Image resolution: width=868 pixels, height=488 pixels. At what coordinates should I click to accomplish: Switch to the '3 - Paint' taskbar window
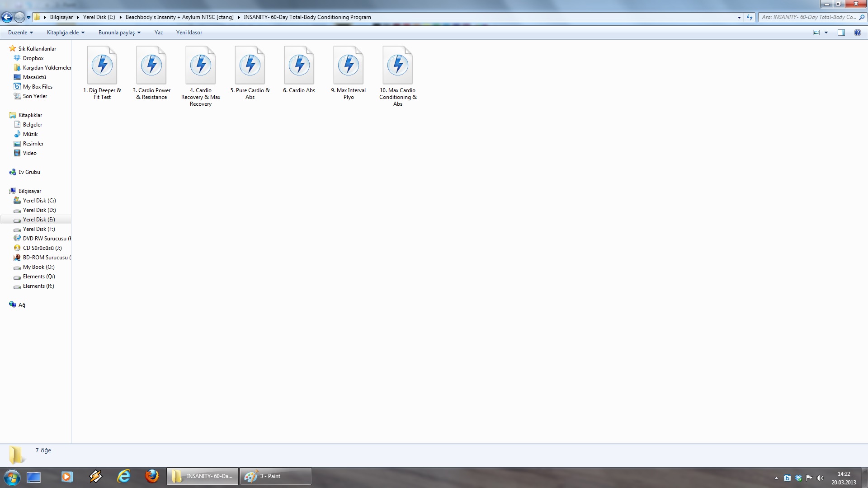[x=276, y=477]
